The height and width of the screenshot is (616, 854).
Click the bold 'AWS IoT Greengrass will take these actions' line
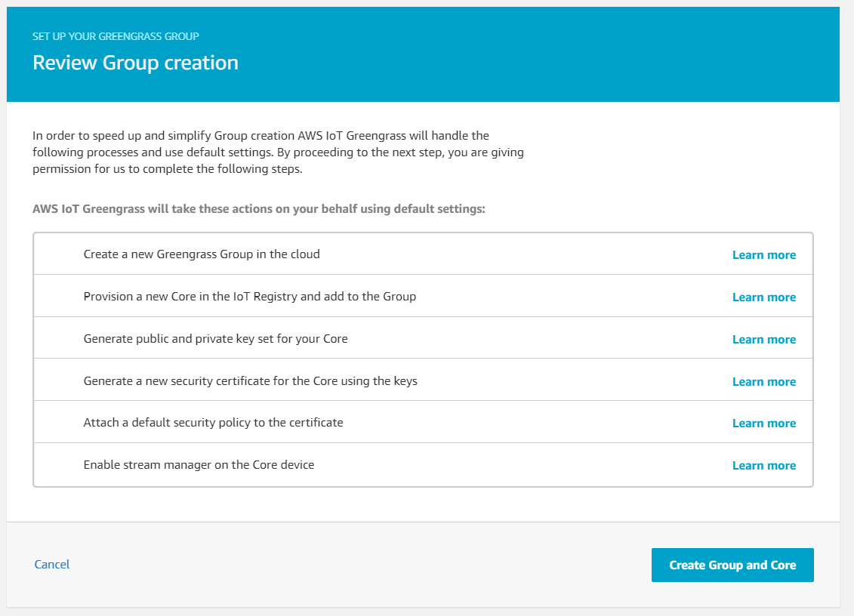259,209
